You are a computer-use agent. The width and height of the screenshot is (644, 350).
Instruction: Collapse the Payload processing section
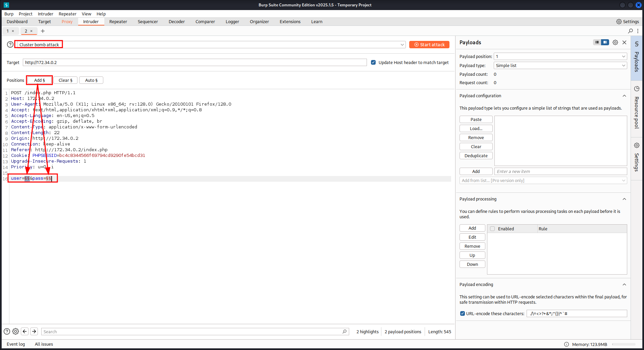pyautogui.click(x=624, y=199)
